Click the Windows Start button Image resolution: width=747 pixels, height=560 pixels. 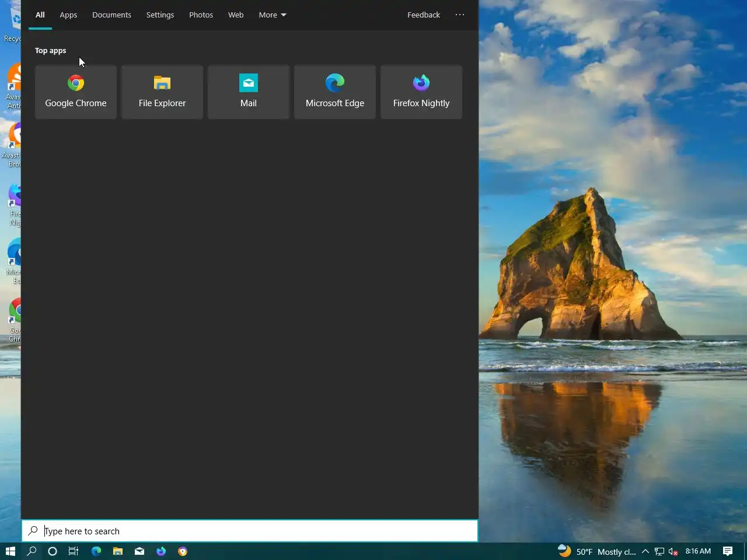pos(11,551)
